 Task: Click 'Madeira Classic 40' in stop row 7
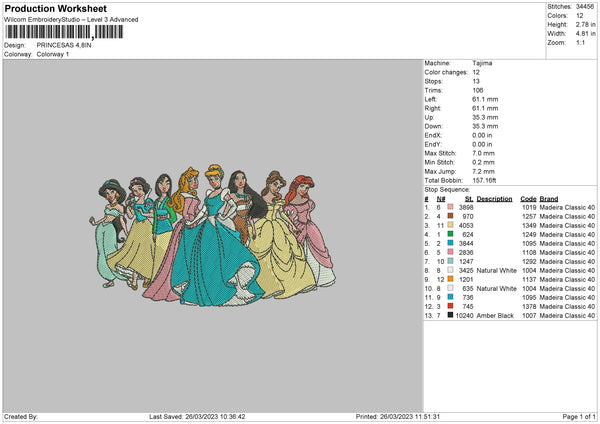coord(567,261)
